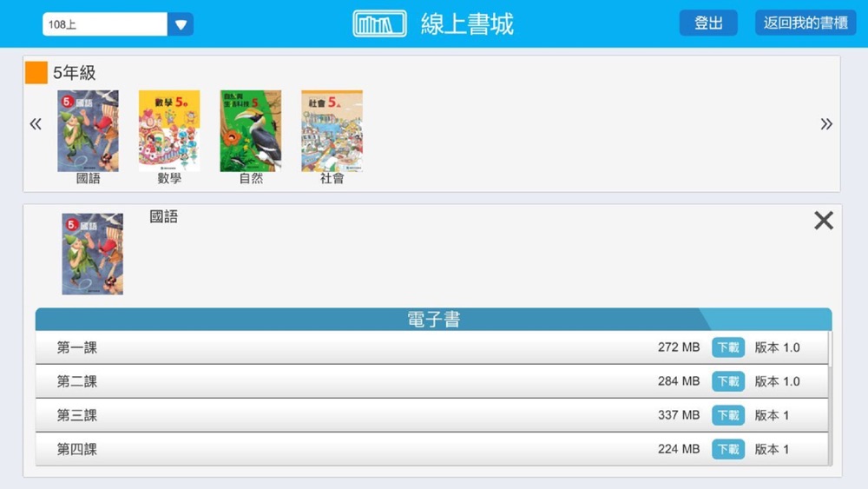Viewport: 868px width, 489px height.
Task: Click the bookshelf logo icon in the header
Action: (380, 23)
